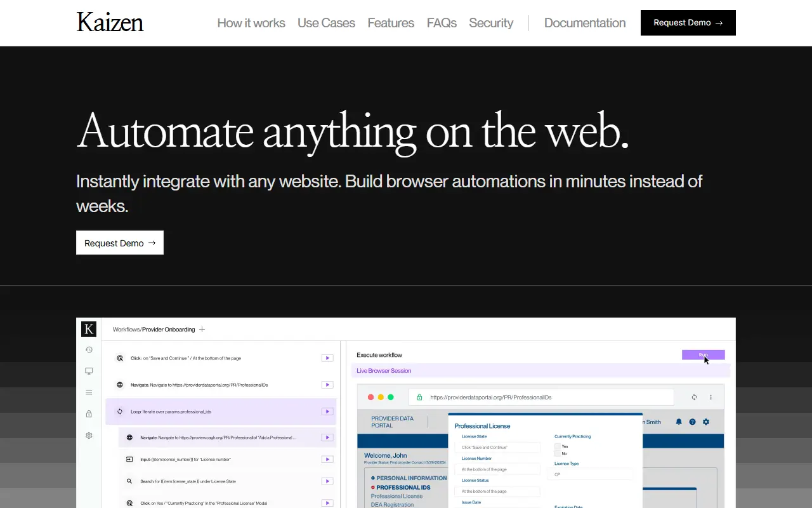This screenshot has width=812, height=508.
Task: Click the Professional License modal heading
Action: tap(482, 426)
